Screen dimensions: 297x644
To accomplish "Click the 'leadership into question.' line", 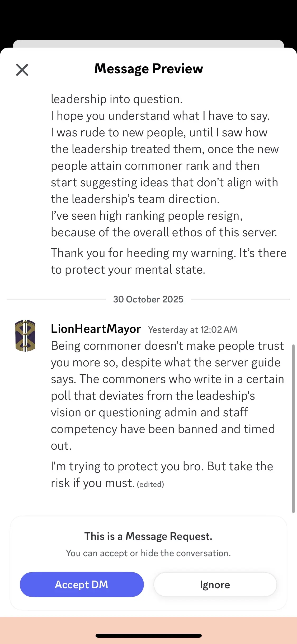I will [117, 99].
